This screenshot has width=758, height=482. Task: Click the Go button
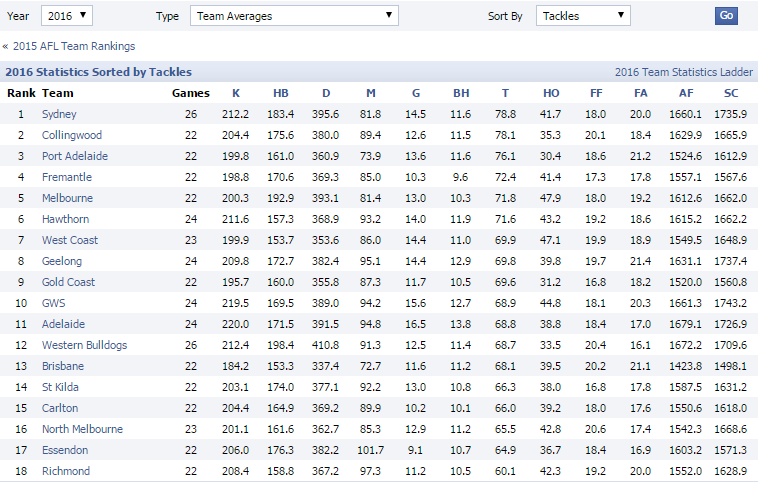point(726,15)
